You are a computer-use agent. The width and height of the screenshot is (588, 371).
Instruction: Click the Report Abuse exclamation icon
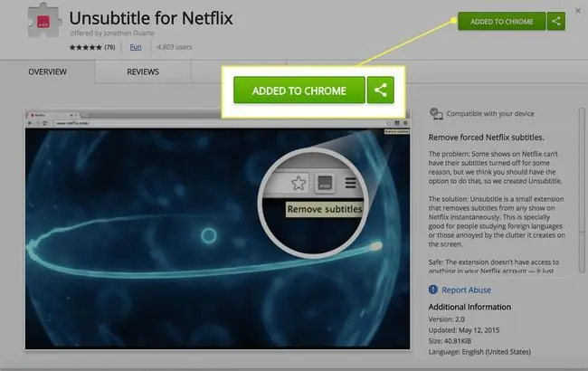click(432, 290)
